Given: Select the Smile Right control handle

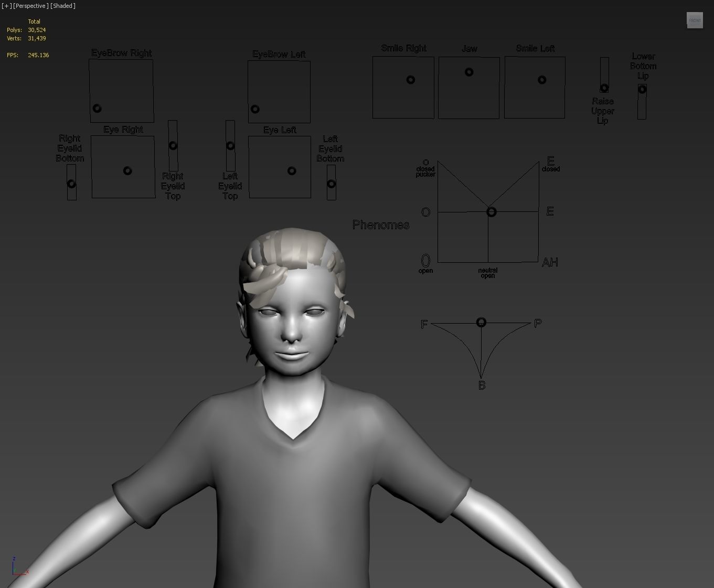Looking at the screenshot, I should tap(411, 80).
